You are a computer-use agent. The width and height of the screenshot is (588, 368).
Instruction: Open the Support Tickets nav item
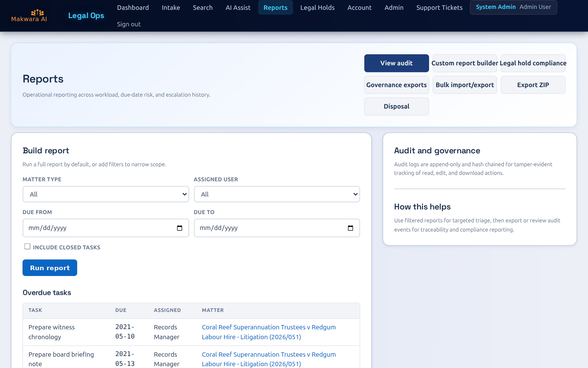(x=439, y=8)
